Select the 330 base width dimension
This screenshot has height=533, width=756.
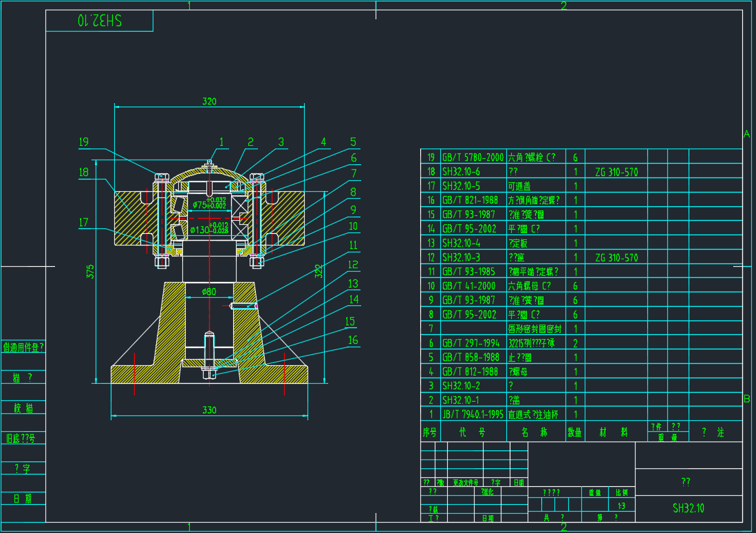pyautogui.click(x=209, y=410)
